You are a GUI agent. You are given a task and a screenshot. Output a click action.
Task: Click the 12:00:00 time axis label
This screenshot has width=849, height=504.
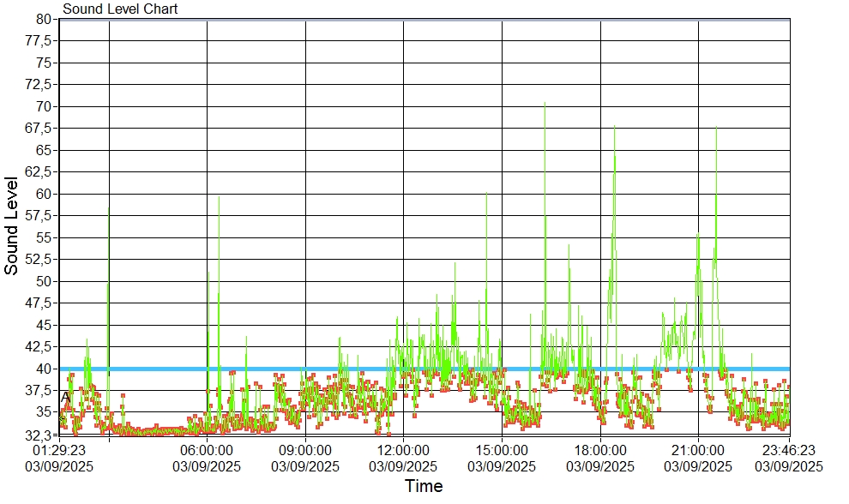(x=403, y=450)
